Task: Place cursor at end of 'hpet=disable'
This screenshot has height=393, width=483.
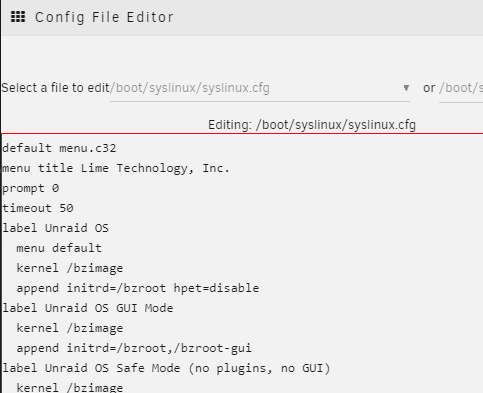Action: (x=259, y=288)
